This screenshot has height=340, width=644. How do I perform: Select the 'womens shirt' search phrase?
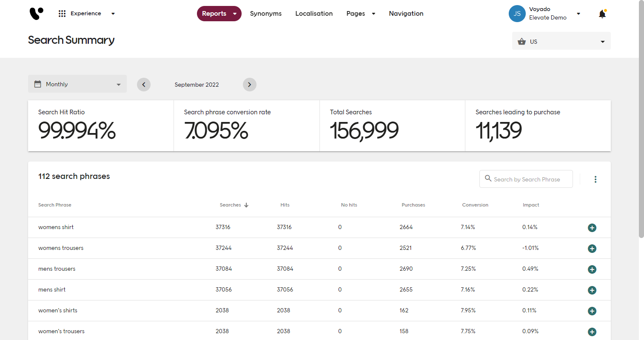coord(56,227)
